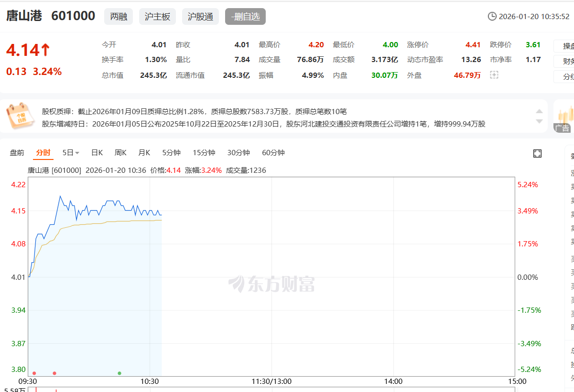Click the 跌停价 value 3.61
Image resolution: width=574 pixels, height=392 pixels.
pyautogui.click(x=533, y=45)
